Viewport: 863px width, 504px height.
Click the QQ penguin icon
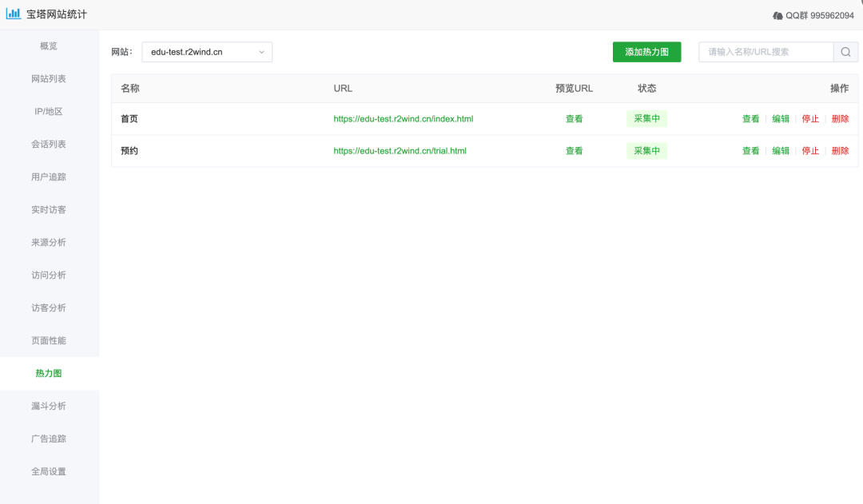pyautogui.click(x=777, y=16)
